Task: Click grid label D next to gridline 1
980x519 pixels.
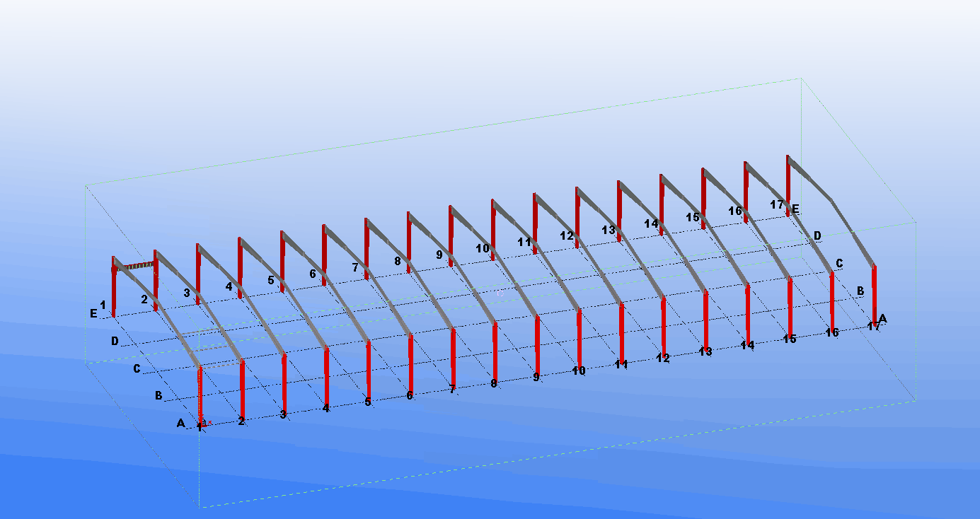Action: (115, 341)
